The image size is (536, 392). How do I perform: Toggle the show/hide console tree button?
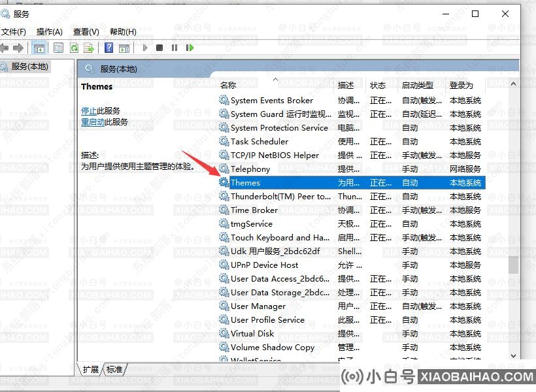tap(39, 48)
